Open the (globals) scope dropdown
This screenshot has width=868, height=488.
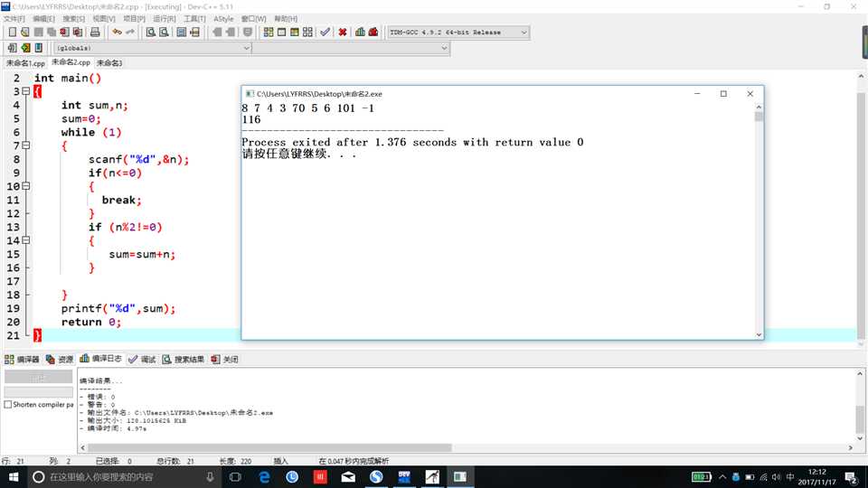153,48
